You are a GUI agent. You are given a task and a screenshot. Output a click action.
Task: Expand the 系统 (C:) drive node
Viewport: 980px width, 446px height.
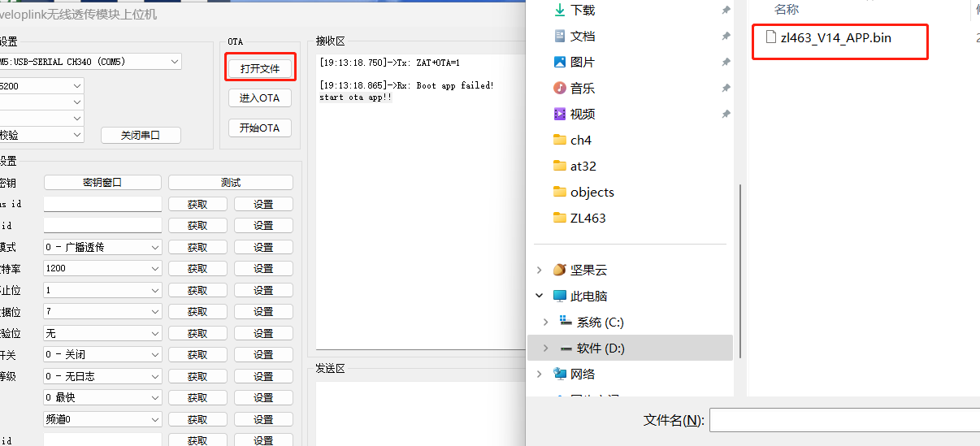[x=546, y=323]
